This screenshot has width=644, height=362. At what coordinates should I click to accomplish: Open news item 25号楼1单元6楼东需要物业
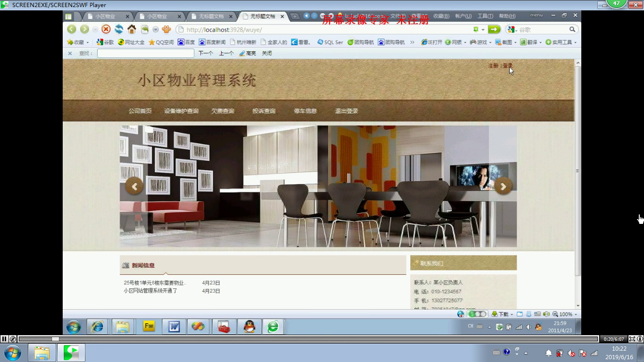point(155,283)
